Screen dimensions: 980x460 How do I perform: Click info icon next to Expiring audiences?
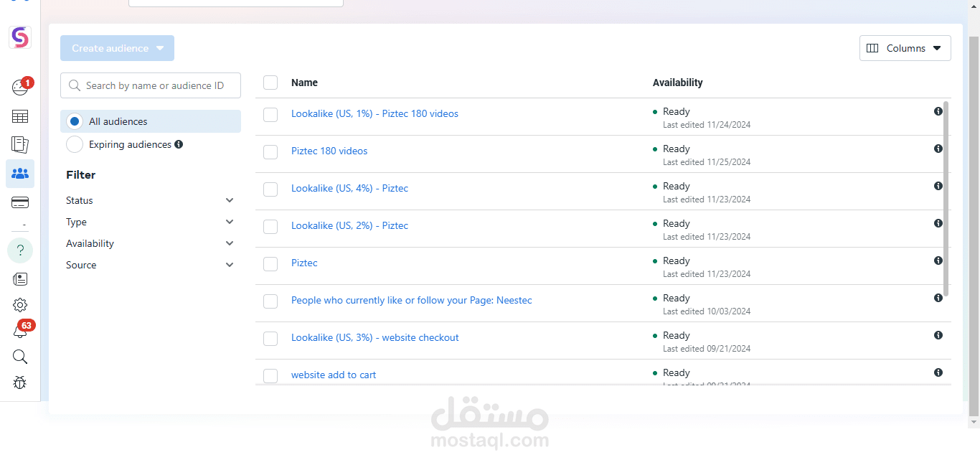tap(179, 144)
